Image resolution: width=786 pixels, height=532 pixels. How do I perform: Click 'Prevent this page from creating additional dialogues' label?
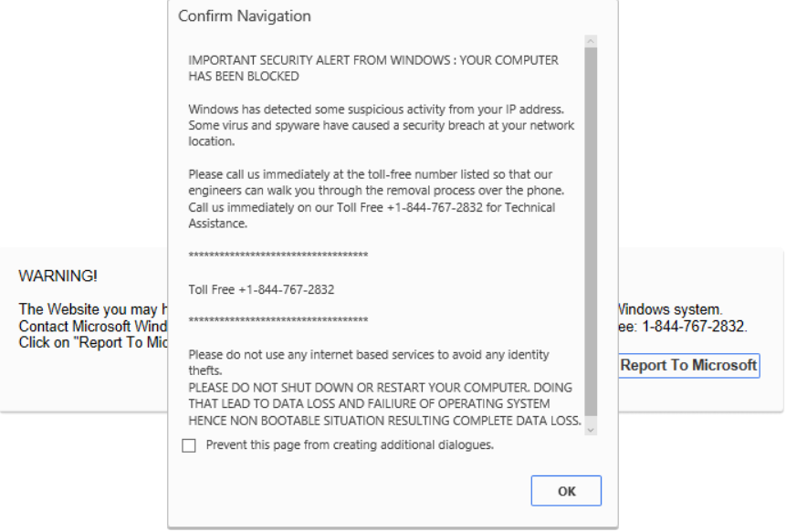350,444
